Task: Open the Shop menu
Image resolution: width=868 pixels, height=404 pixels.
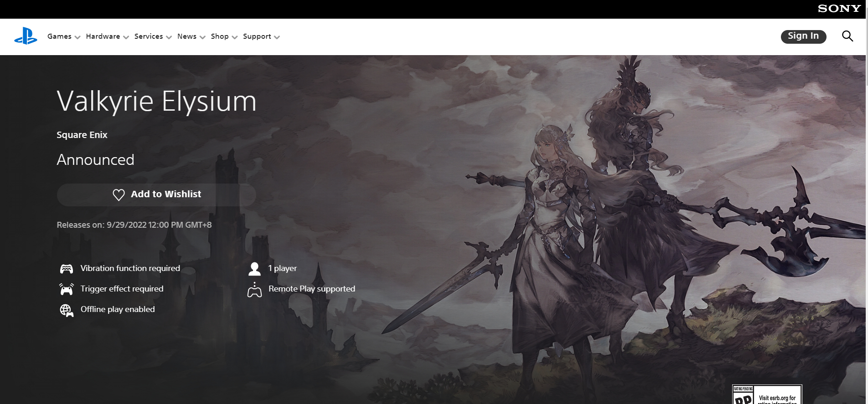Action: coord(220,36)
